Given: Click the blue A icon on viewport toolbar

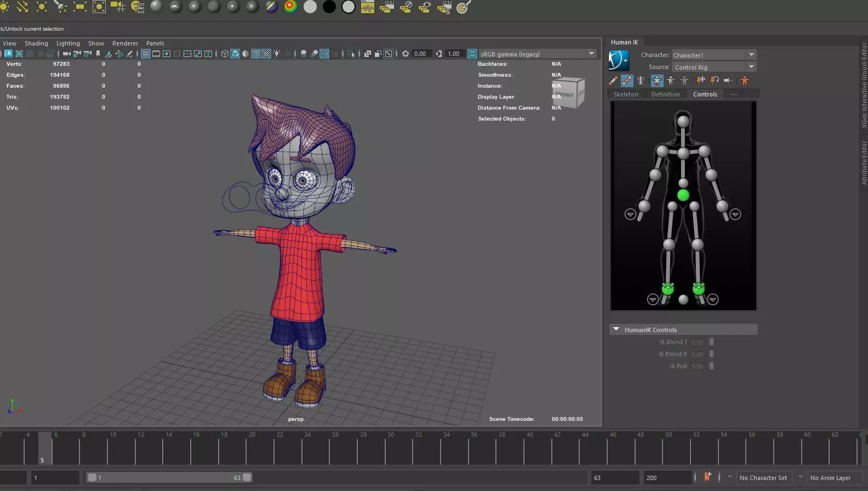Looking at the screenshot, I should 9,54.
